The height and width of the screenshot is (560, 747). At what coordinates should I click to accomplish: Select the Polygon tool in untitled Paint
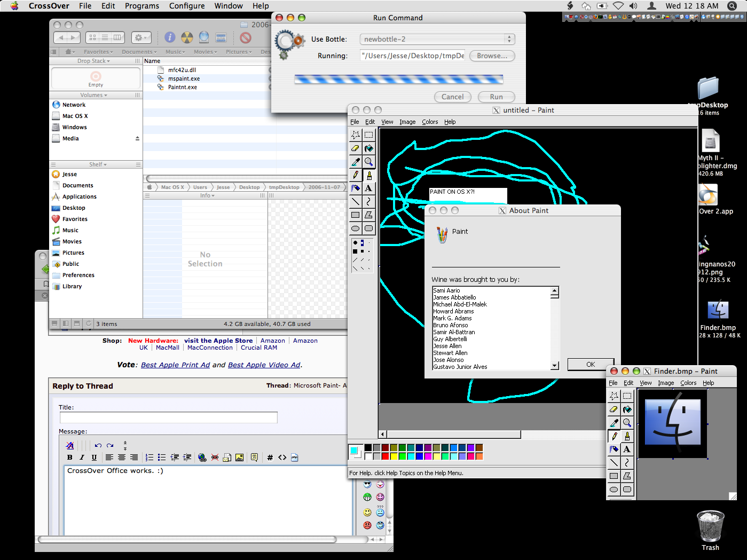(x=368, y=215)
